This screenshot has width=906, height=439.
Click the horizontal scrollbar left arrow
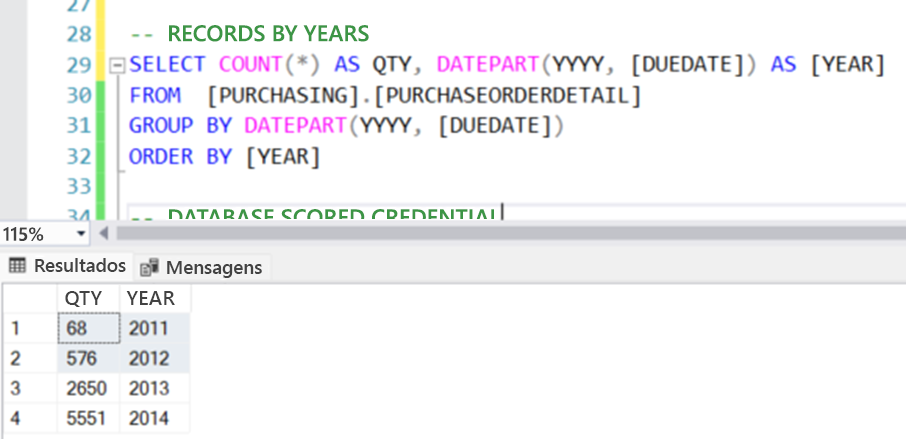[104, 233]
